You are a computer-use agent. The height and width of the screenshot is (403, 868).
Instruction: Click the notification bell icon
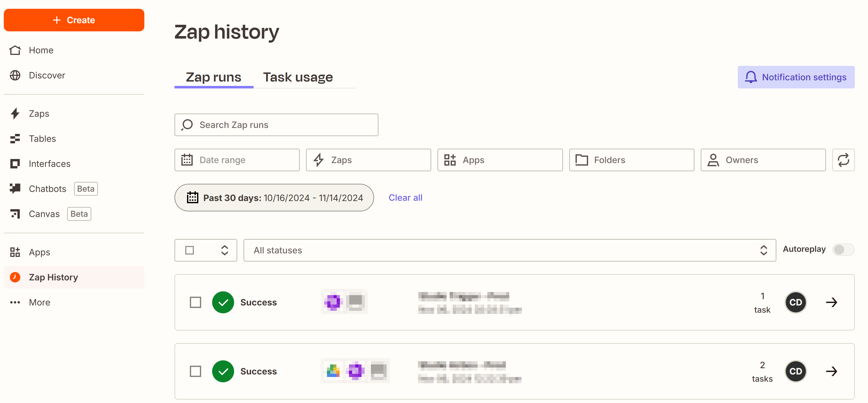click(751, 77)
